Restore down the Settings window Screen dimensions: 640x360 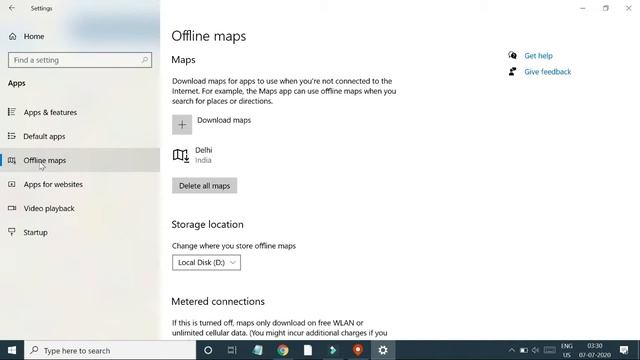606,8
